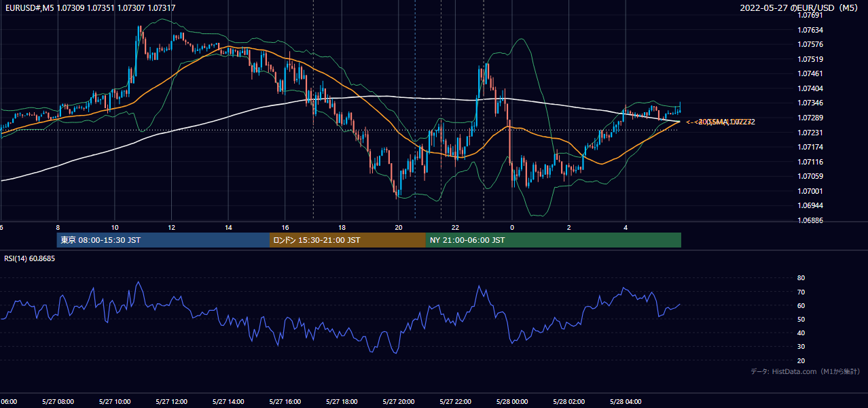Click the 5/27 20:00 bottom time label
This screenshot has height=408, width=868.
399,402
